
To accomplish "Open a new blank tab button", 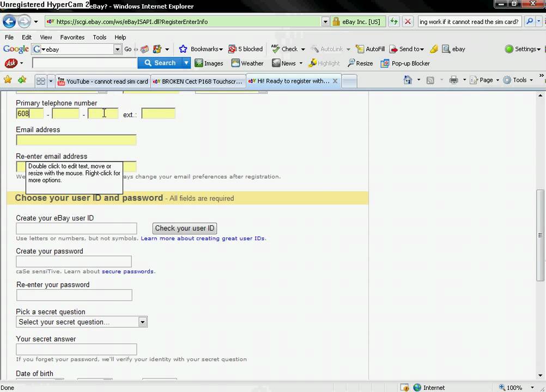I will (x=349, y=81).
